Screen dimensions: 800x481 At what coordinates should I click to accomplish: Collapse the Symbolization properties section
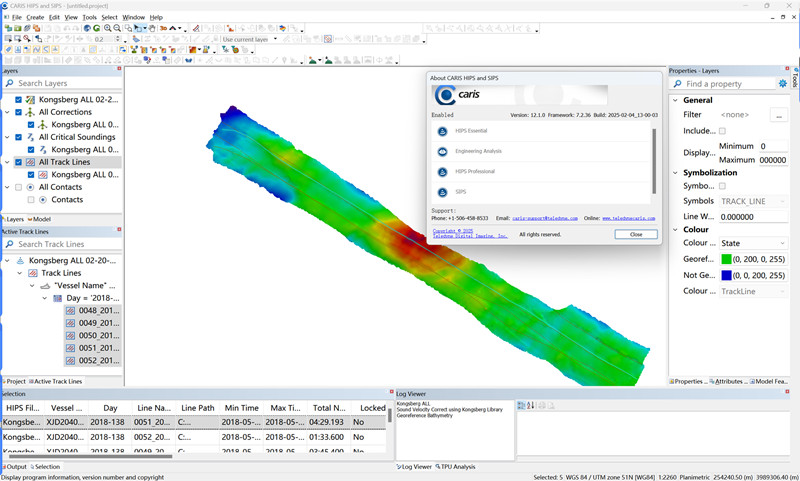[675, 173]
